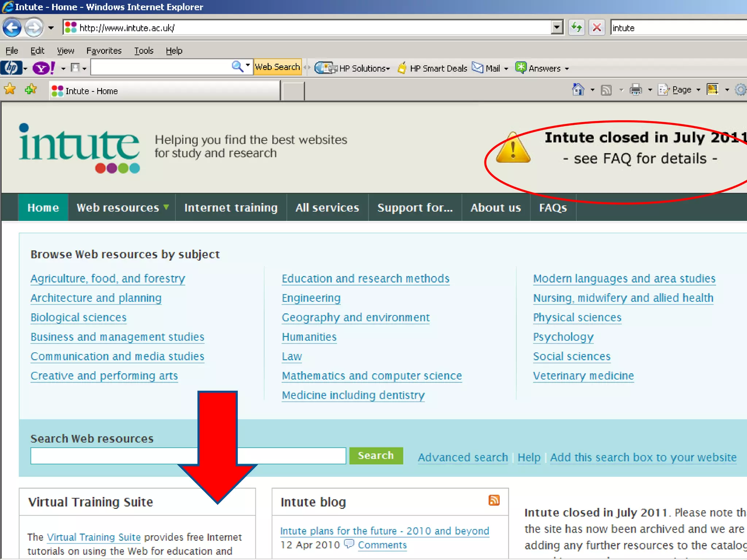
Task: Click the Home house toolbar icon
Action: [578, 90]
